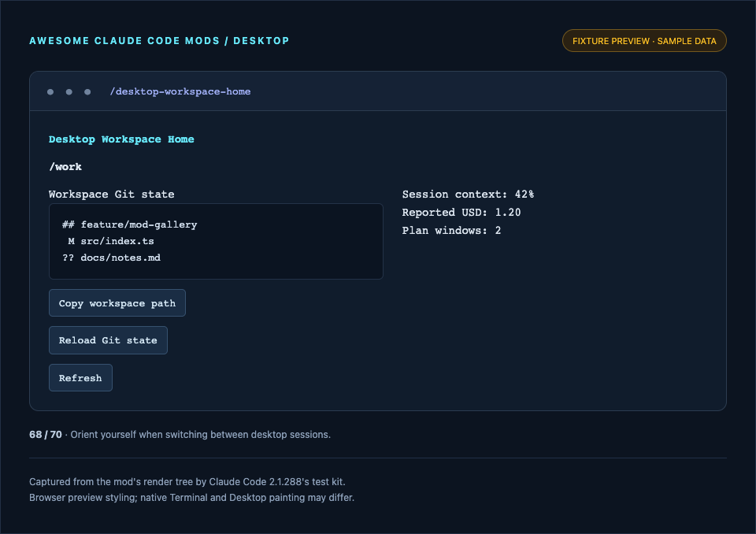Select the Awesome Claude Code Mods / Desktop header
This screenshot has height=534, width=756.
tap(159, 41)
